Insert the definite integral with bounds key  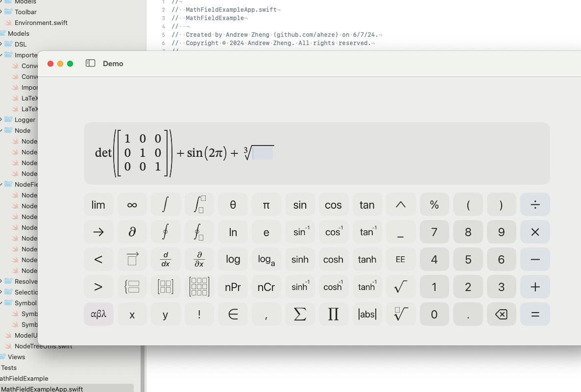tap(199, 204)
